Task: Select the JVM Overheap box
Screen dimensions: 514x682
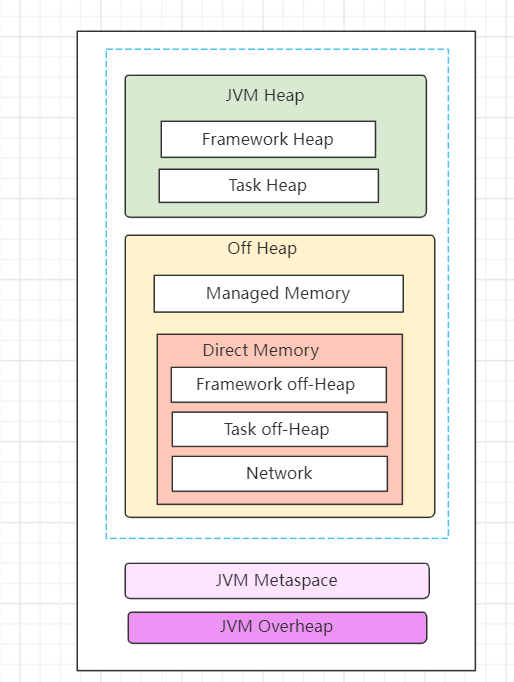Action: click(277, 627)
